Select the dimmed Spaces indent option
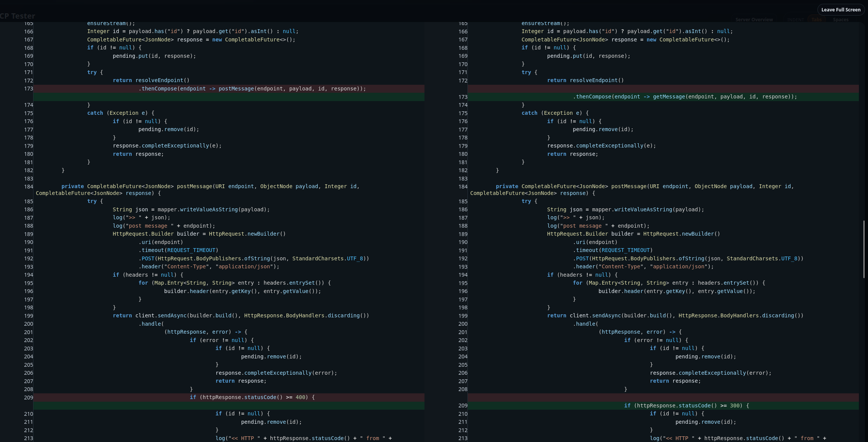868x442 pixels. click(x=840, y=20)
